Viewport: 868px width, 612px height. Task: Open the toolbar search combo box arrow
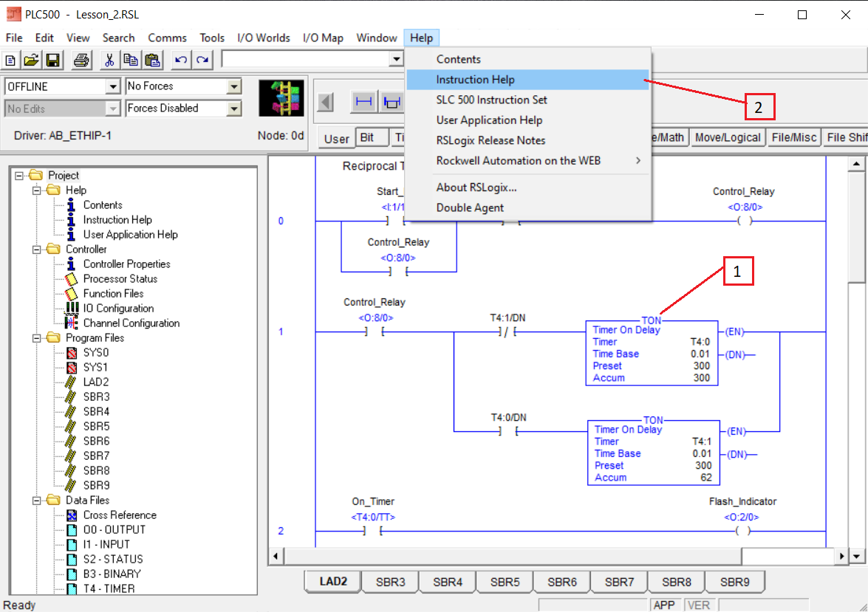[x=396, y=58]
